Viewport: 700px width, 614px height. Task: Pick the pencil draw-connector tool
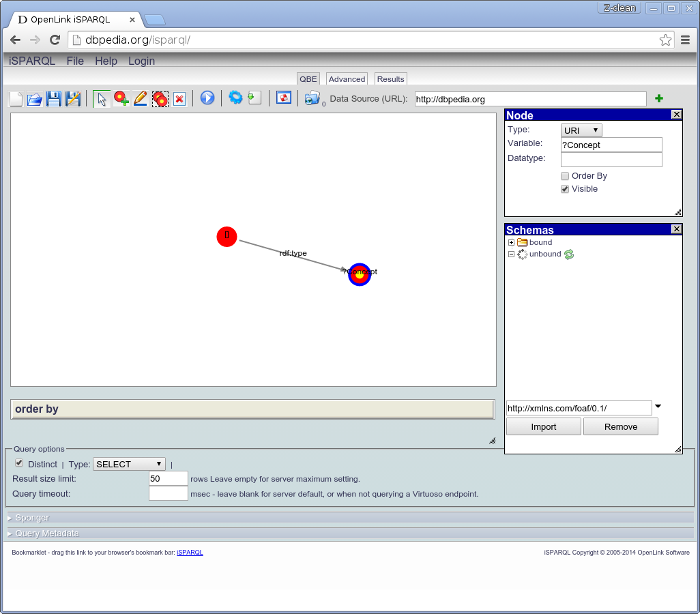141,99
